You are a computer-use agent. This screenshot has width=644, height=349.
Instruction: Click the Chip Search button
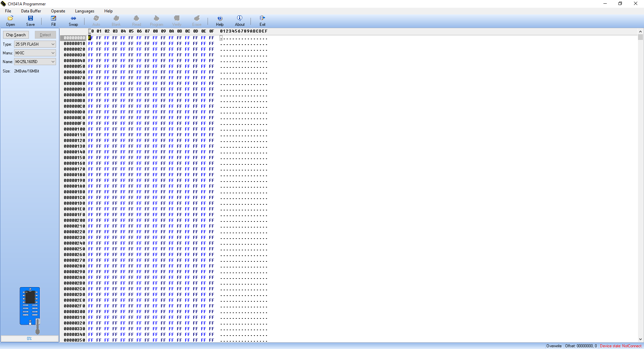[16, 35]
